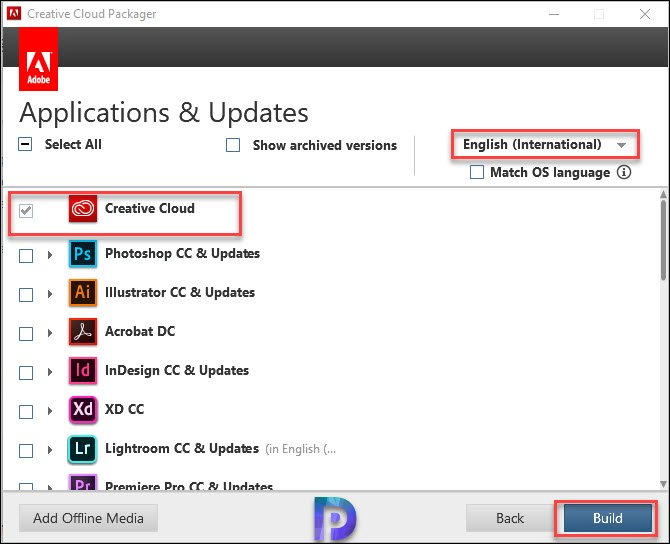Minimize the Creative Cloud Packager window

(554, 14)
